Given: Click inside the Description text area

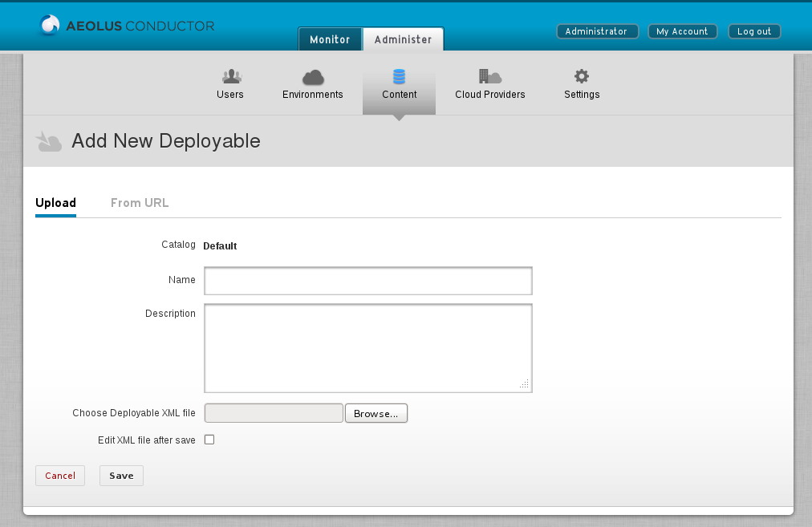Looking at the screenshot, I should tap(367, 347).
